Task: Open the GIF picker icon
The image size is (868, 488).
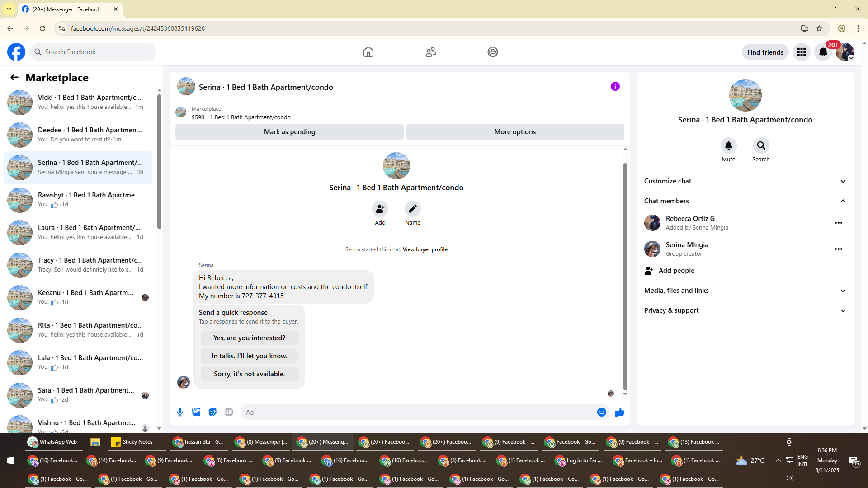Action: (x=229, y=412)
